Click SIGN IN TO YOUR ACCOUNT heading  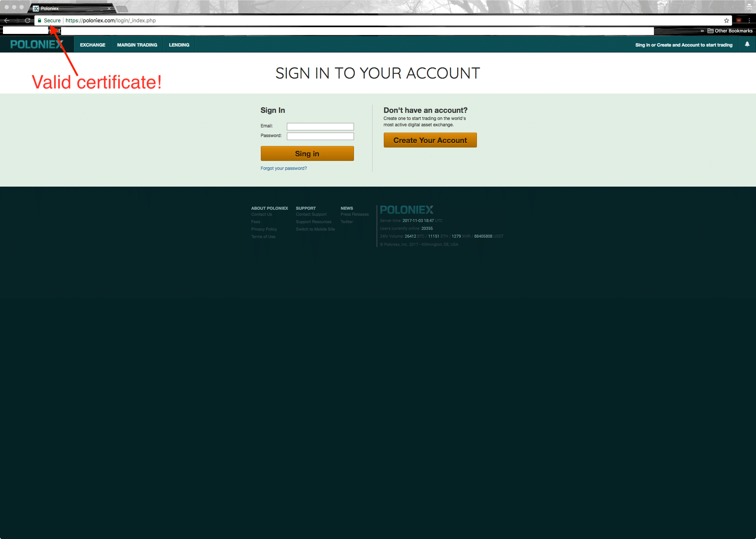coord(378,73)
